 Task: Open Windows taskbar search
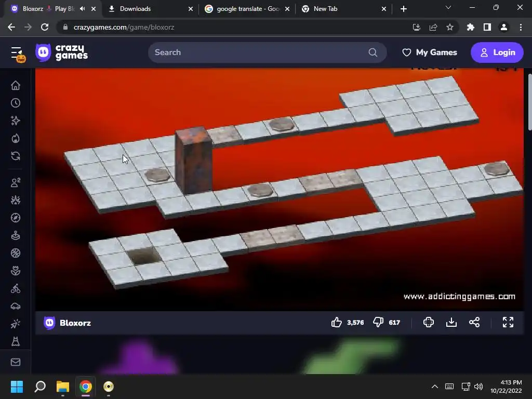pyautogui.click(x=40, y=387)
